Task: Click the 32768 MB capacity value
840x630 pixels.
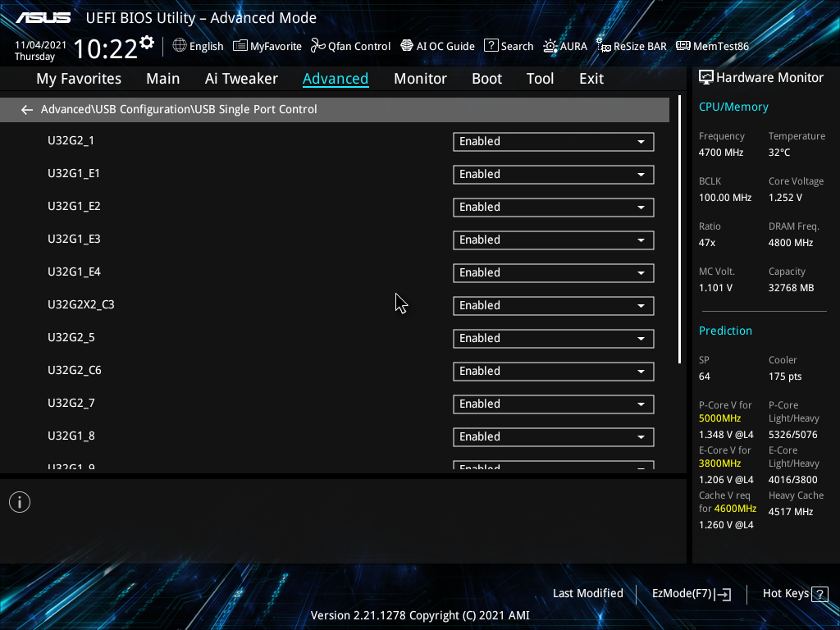Action: tap(791, 288)
